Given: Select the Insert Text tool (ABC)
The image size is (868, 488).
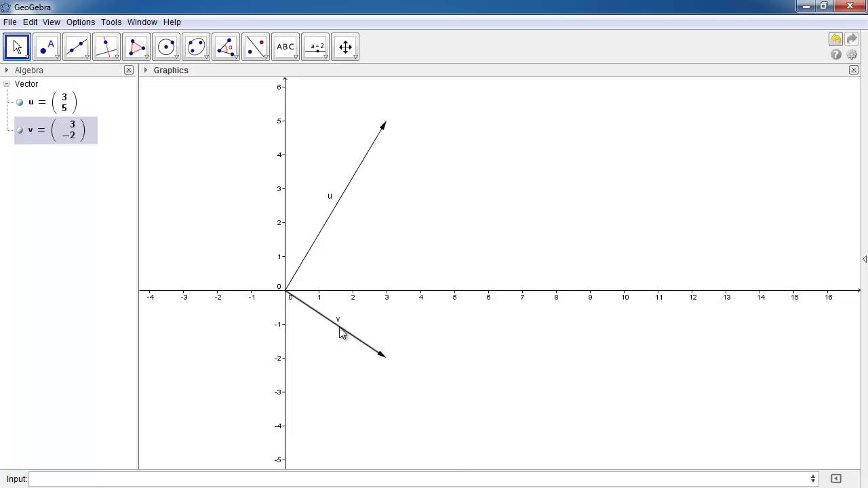Looking at the screenshot, I should click(285, 46).
